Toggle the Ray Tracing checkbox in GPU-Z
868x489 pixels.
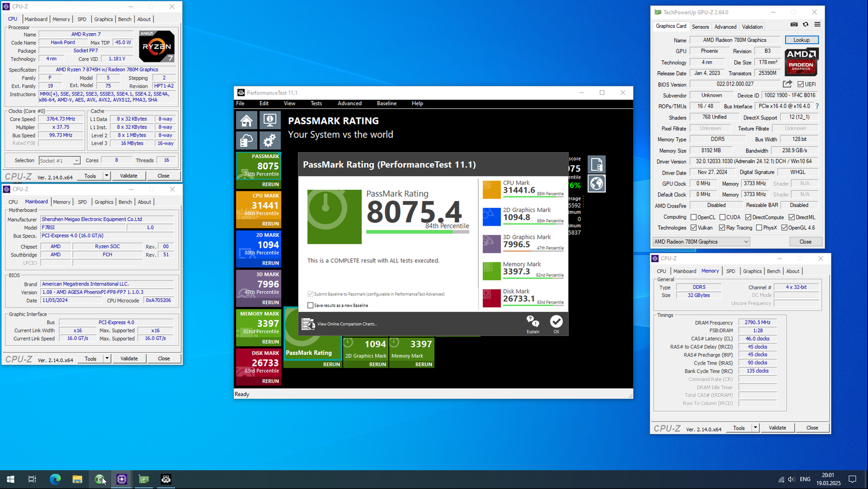722,228
